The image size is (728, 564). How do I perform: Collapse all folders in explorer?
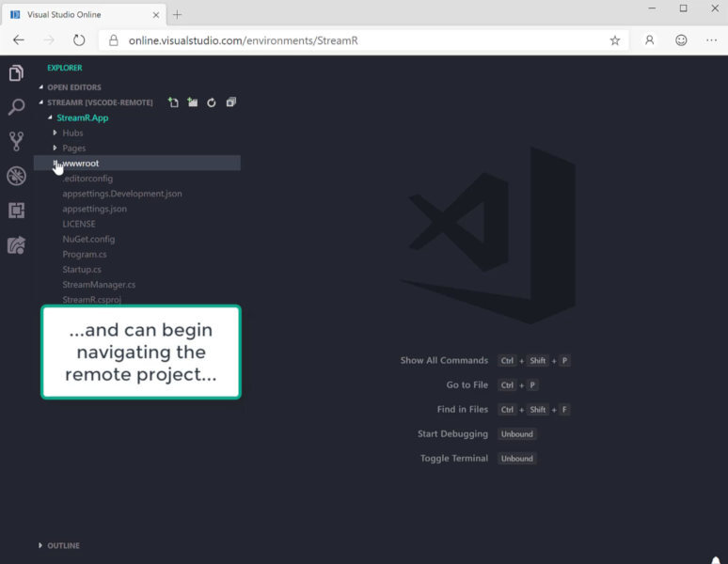(230, 102)
